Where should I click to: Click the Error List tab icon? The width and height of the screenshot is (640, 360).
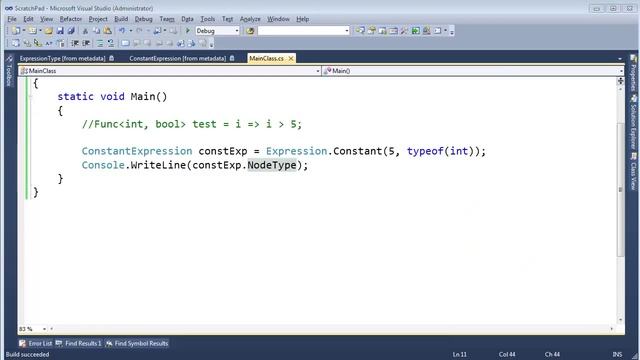pos(22,343)
